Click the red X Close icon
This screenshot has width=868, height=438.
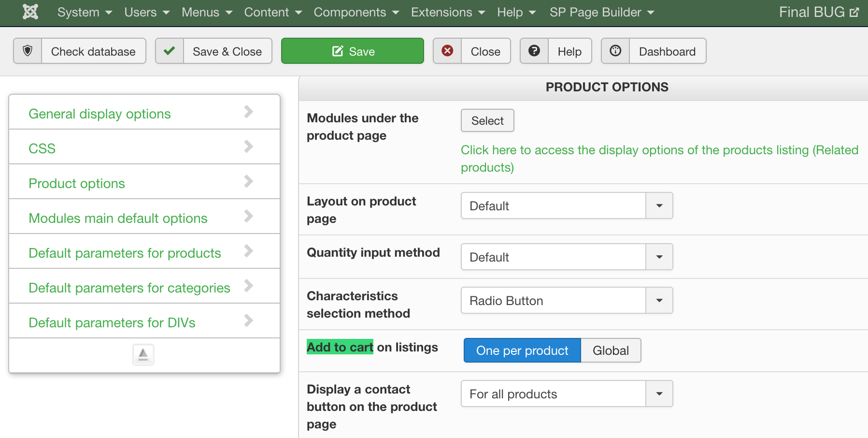pos(448,51)
